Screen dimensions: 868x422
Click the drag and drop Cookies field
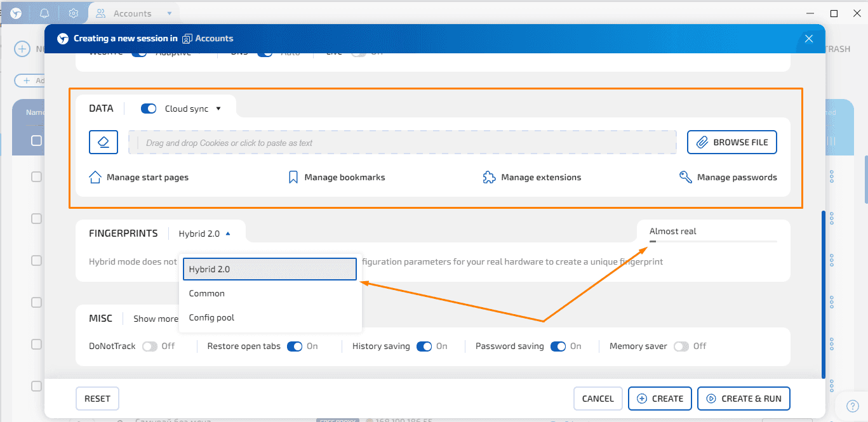(x=401, y=142)
